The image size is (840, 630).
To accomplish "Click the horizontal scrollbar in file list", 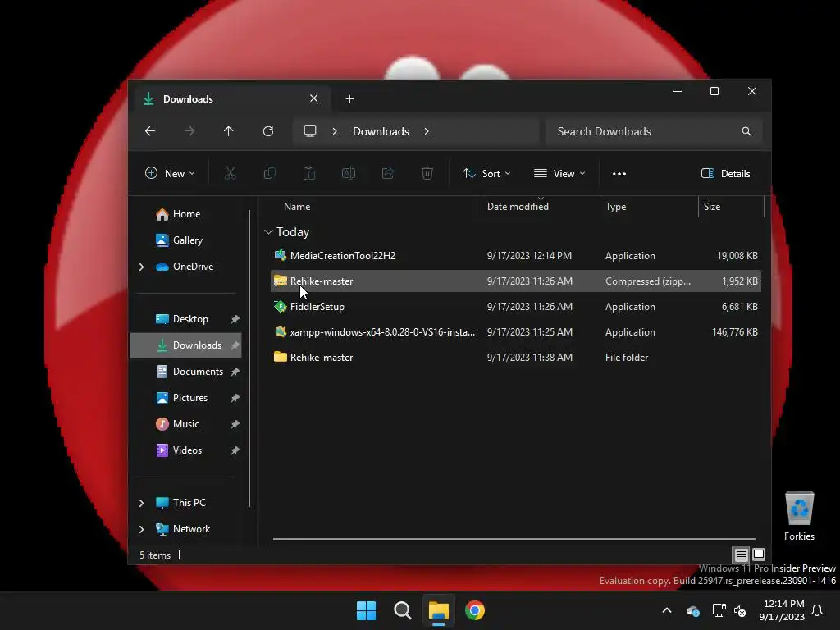I will click(514, 539).
